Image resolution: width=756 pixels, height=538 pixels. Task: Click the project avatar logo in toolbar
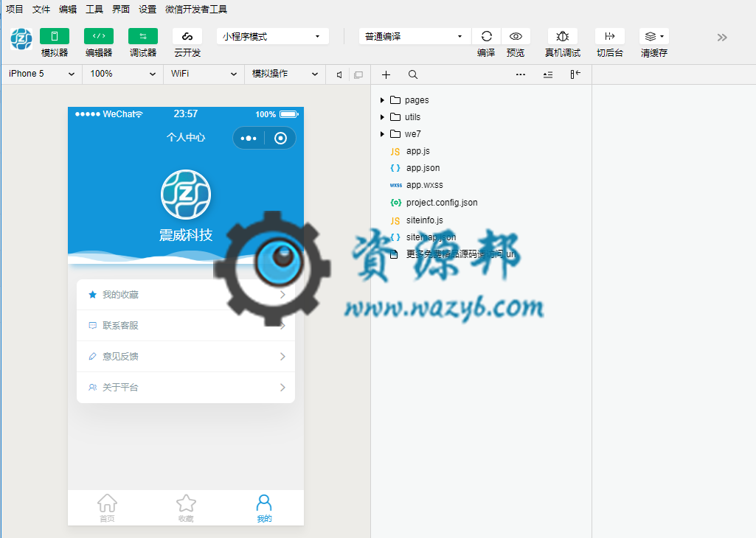click(x=21, y=38)
